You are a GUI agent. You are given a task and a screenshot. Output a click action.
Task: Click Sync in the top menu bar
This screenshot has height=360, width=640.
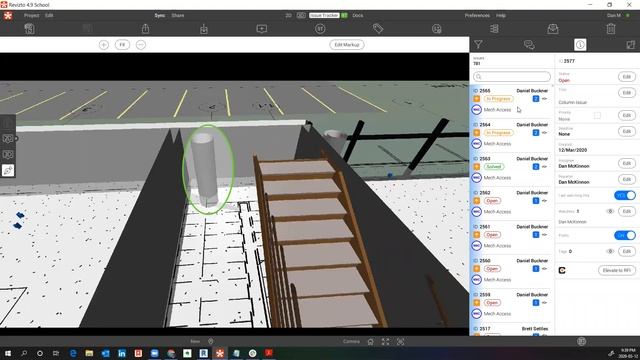point(160,16)
